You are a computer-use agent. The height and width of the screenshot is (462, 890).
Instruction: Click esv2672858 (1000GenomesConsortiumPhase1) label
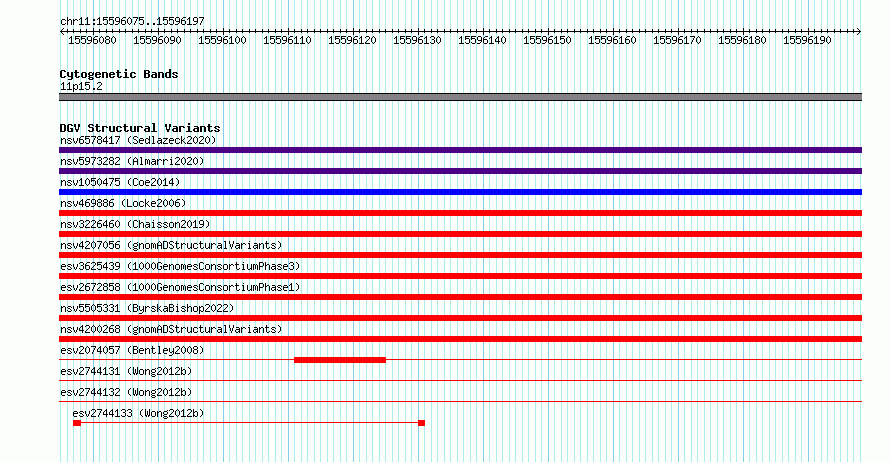(x=180, y=287)
